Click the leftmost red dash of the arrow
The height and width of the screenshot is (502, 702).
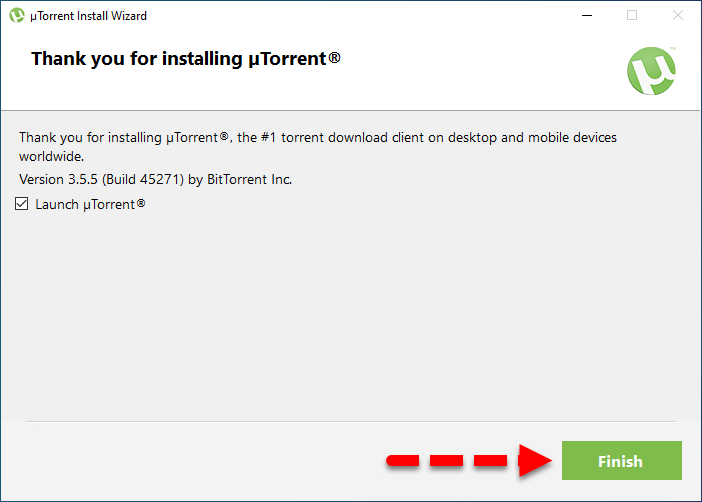[403, 461]
